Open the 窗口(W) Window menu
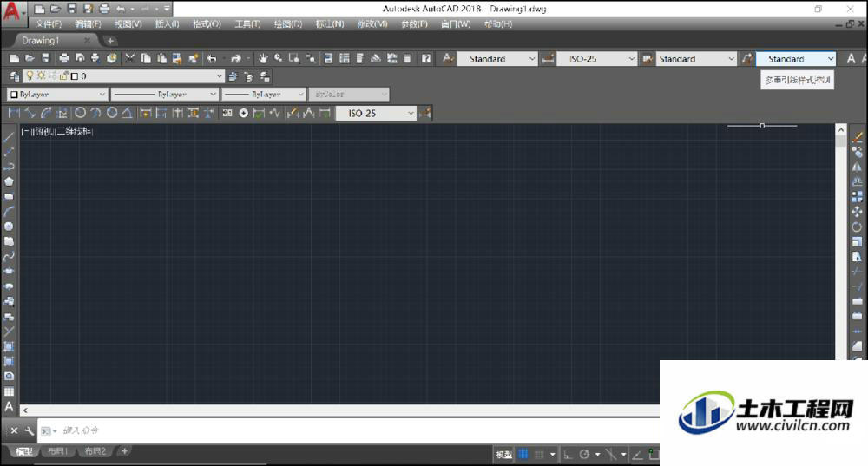This screenshot has width=868, height=466. pos(456,23)
